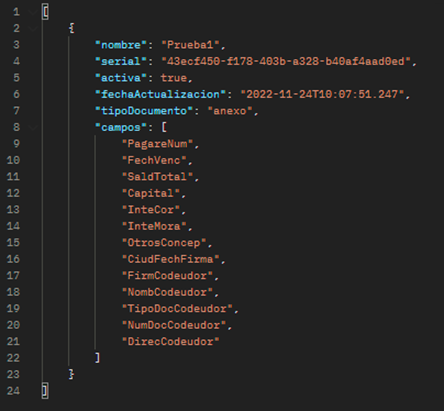Click line number 24 in the gutter
The width and height of the screenshot is (444, 411).
tap(13, 391)
